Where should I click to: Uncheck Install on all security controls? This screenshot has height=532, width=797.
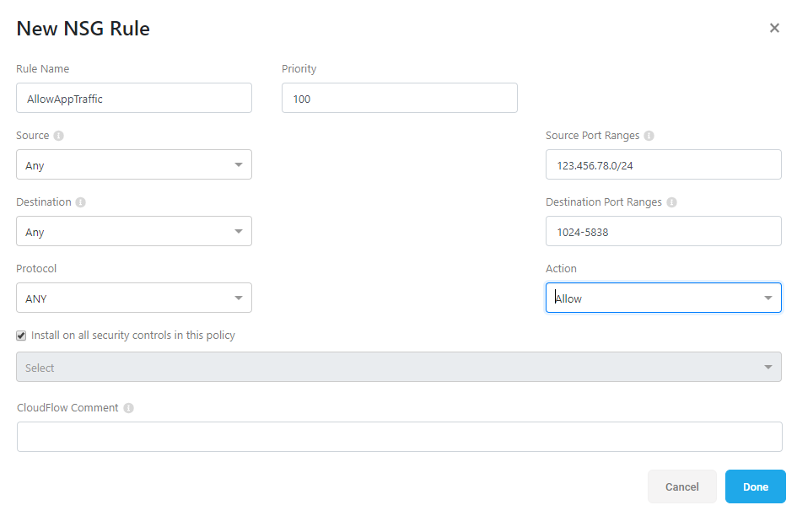click(x=21, y=336)
